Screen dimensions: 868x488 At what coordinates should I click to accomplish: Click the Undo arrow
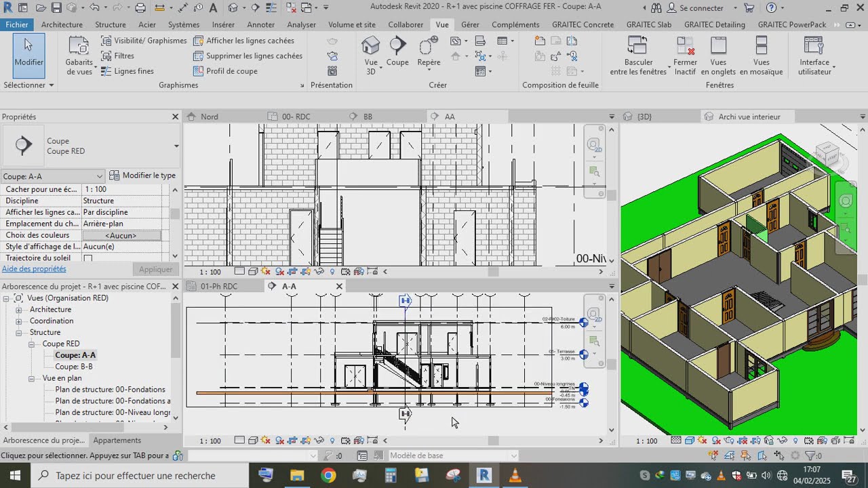[x=94, y=7]
